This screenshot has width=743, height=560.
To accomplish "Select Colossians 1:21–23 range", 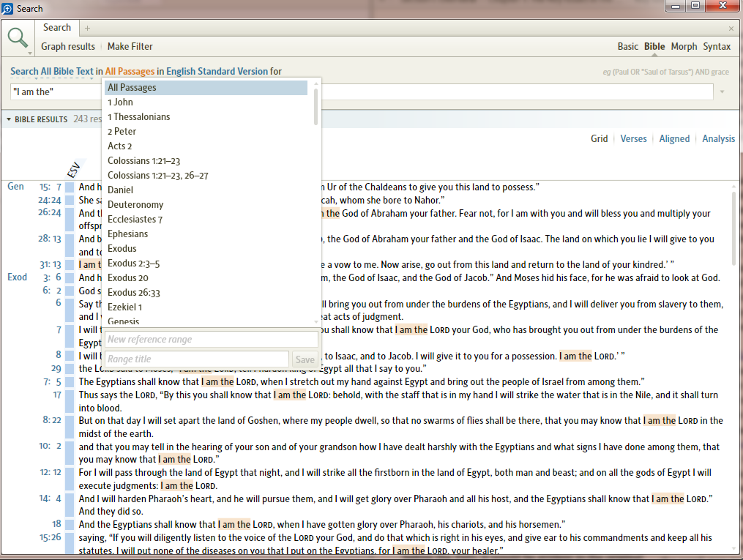I will coord(206,161).
